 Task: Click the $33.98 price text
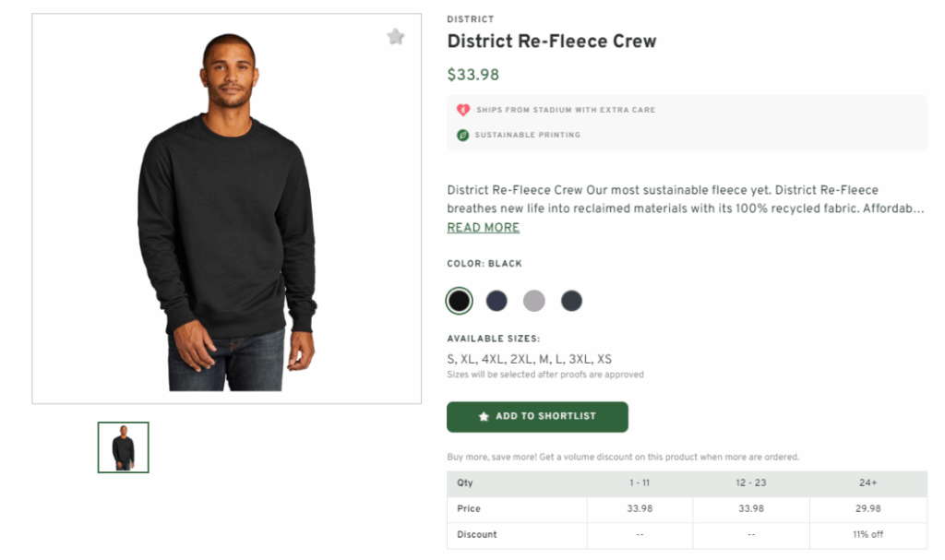[x=472, y=75]
